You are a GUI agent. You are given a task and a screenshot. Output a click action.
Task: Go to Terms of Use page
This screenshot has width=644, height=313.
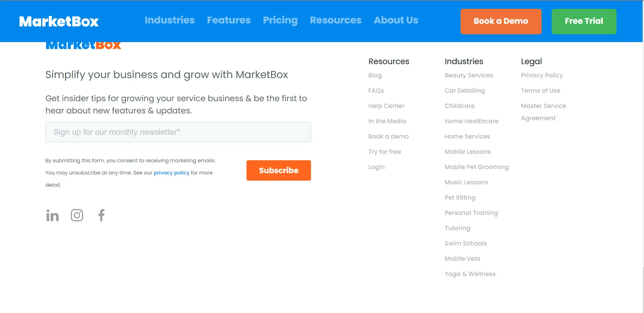[541, 91]
